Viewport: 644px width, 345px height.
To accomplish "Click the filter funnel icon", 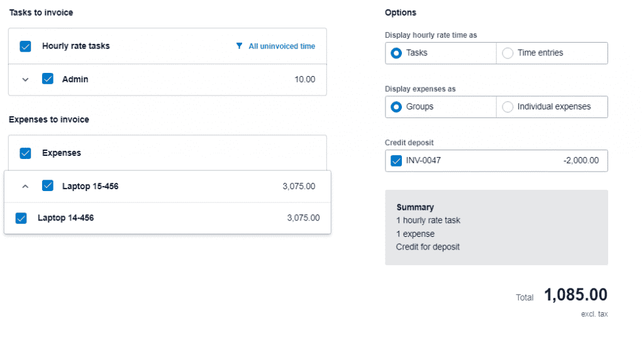I will (x=239, y=46).
